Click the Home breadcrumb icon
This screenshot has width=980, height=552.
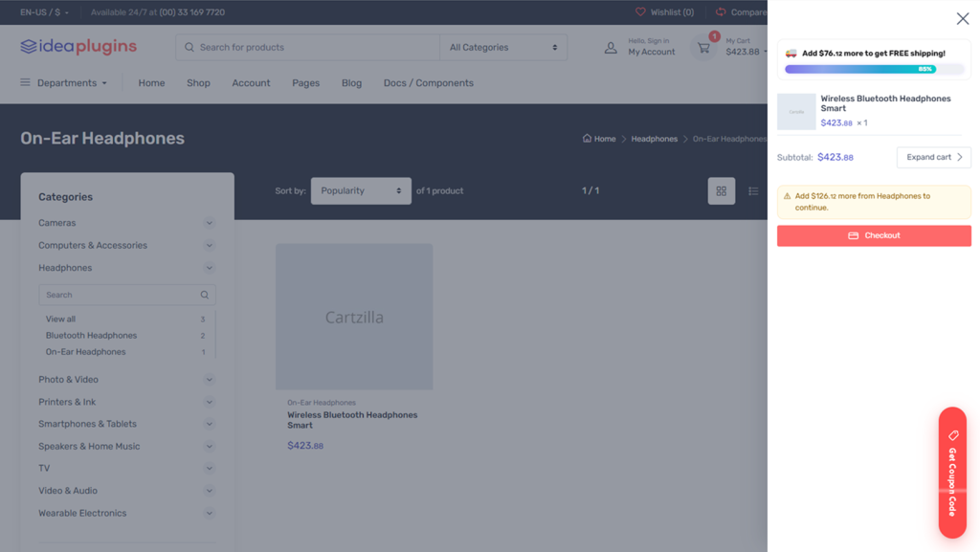[x=587, y=139]
